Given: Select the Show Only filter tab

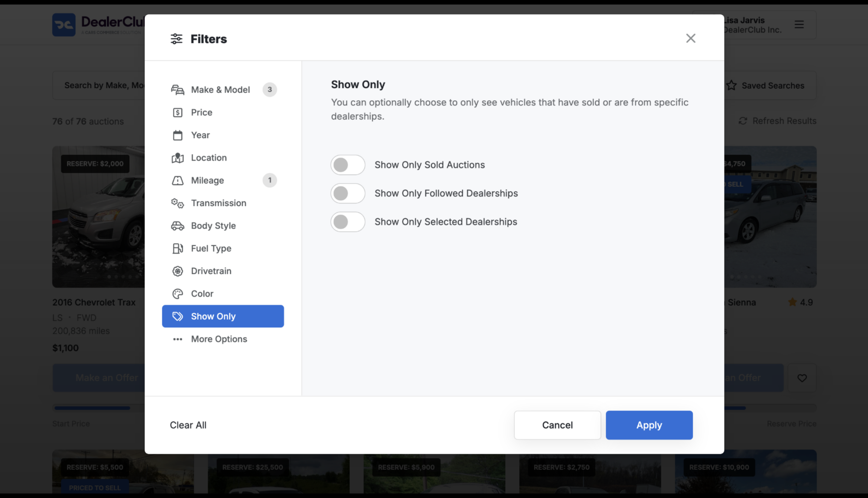Looking at the screenshot, I should click(223, 317).
